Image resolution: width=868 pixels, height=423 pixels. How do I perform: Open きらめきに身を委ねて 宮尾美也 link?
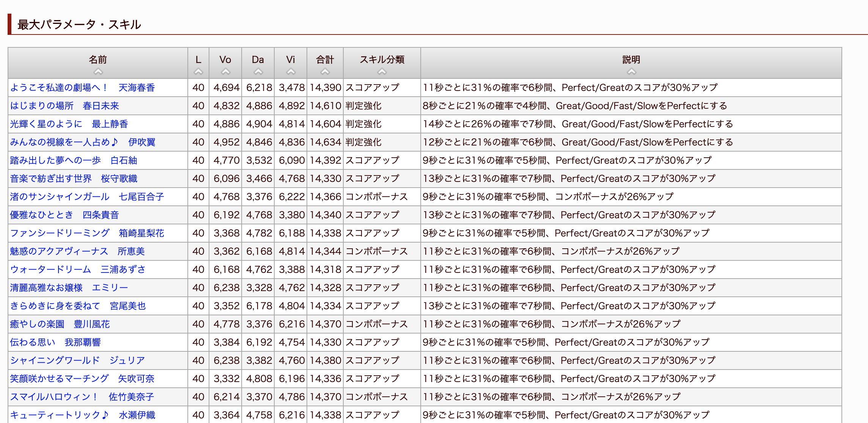(x=78, y=306)
